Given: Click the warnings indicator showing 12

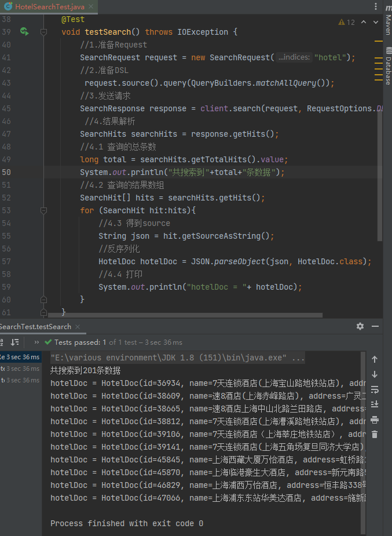Looking at the screenshot, I should (347, 22).
